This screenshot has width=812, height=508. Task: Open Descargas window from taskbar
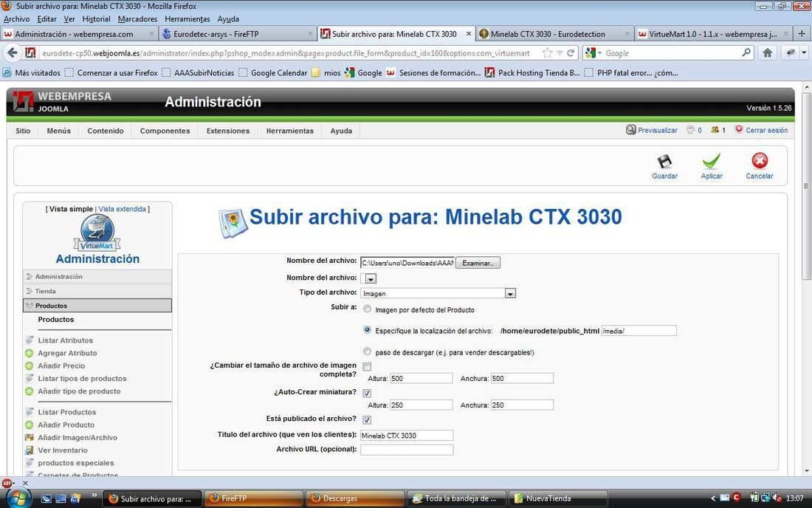click(355, 498)
